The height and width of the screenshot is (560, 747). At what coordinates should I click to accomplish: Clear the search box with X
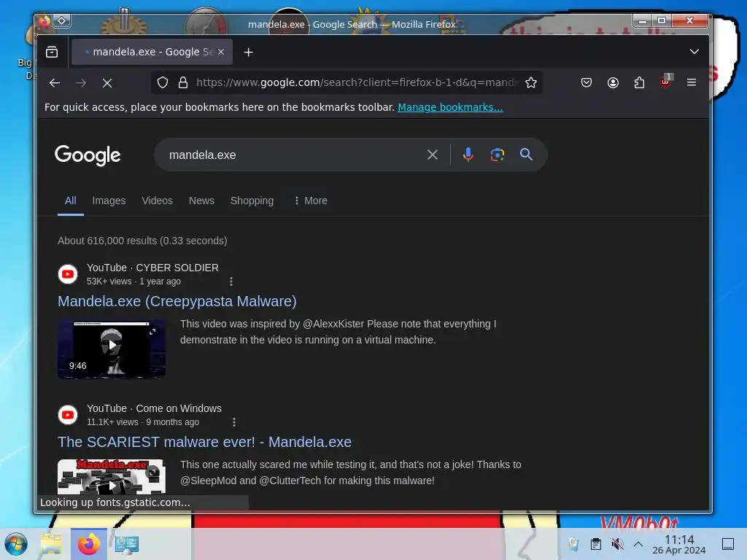(x=432, y=155)
